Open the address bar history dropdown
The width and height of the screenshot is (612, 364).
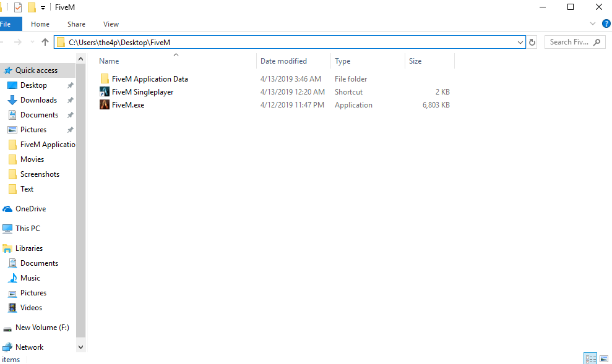520,42
